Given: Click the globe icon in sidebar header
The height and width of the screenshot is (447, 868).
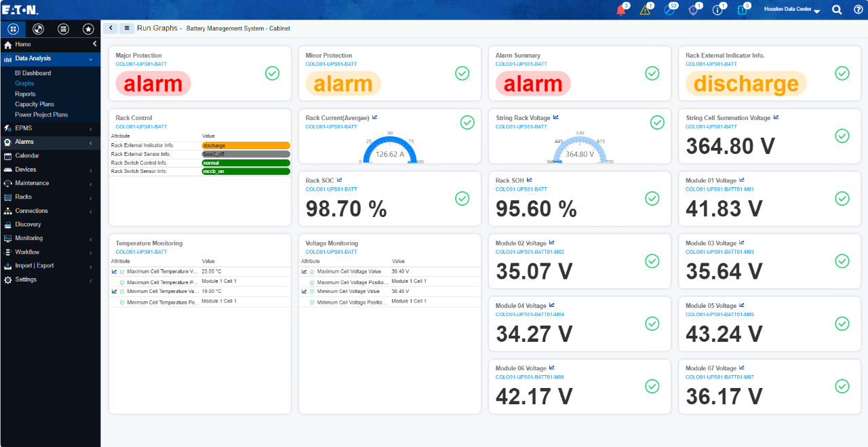Looking at the screenshot, I should 38,28.
